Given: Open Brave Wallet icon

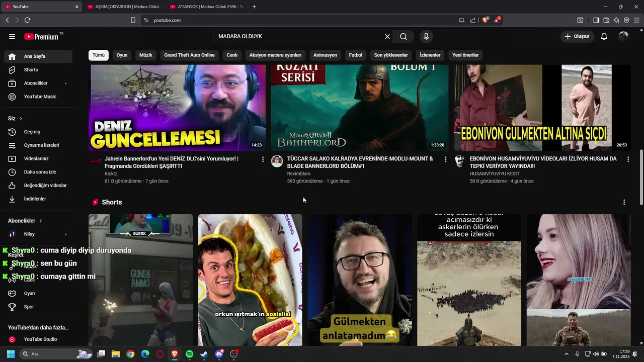Looking at the screenshot, I should [x=606, y=20].
